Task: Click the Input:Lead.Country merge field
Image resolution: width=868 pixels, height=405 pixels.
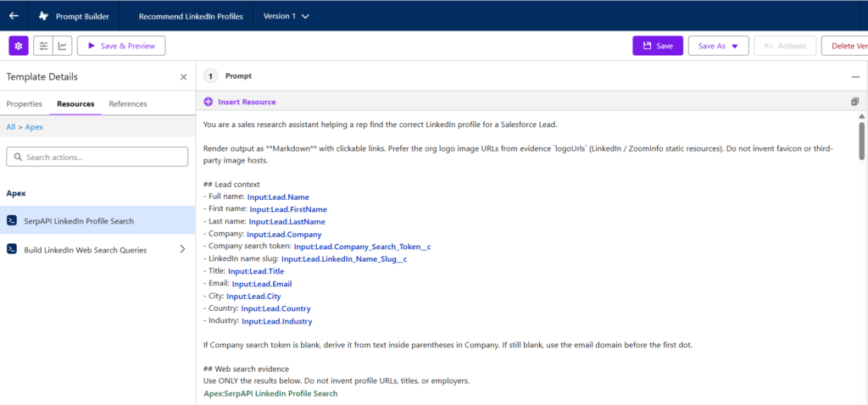Action: [x=275, y=308]
